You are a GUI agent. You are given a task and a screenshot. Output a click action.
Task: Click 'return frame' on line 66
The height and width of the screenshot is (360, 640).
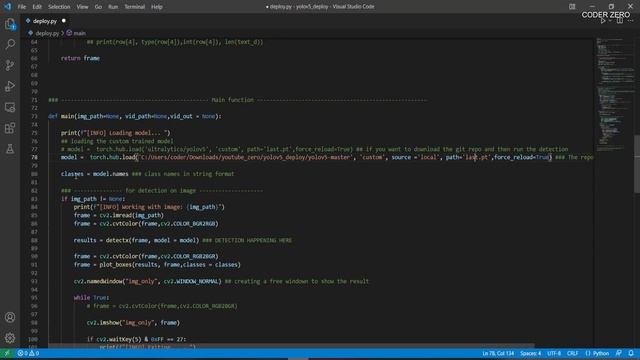(x=80, y=58)
